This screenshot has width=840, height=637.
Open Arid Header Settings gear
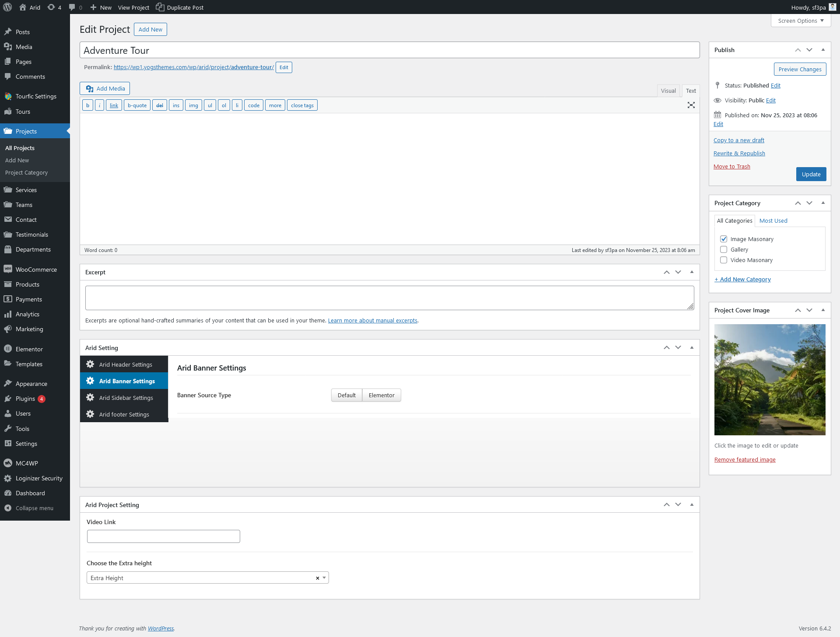pos(90,364)
